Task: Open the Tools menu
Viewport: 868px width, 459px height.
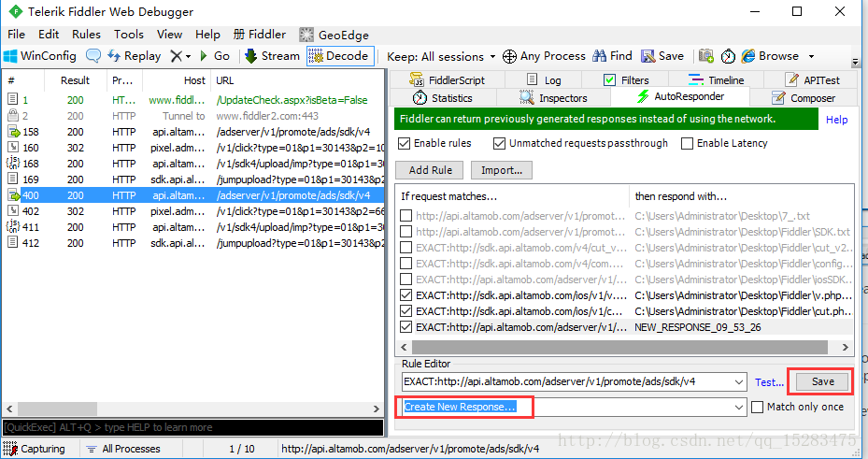Action: 129,35
